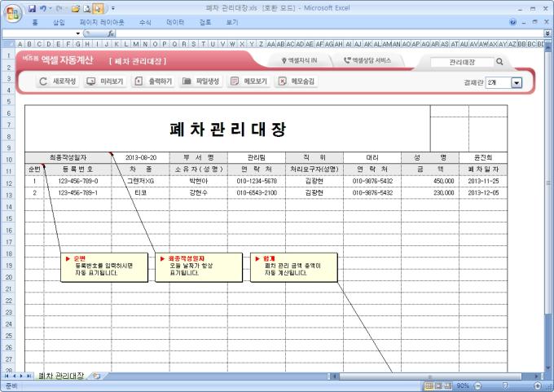Select the 폐차 관리대장 sheet tab
Viewport: 554px width, 392px height.
[61, 376]
